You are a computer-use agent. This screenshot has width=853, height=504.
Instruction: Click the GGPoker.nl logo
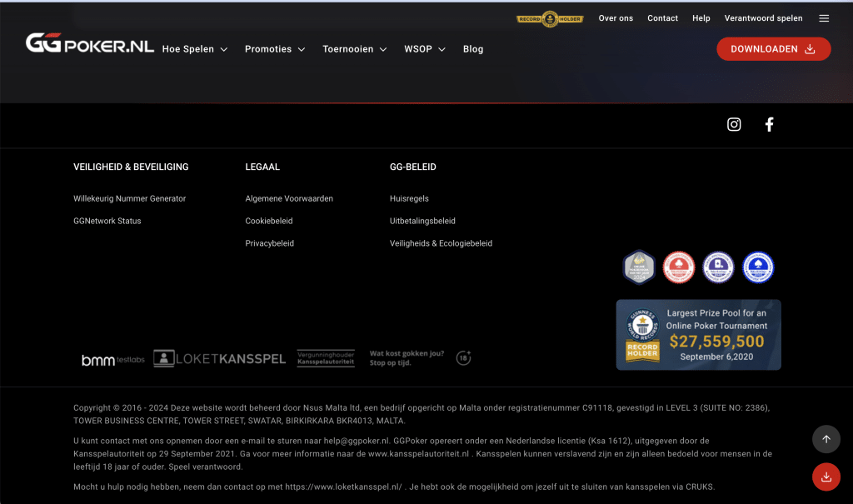pyautogui.click(x=90, y=43)
